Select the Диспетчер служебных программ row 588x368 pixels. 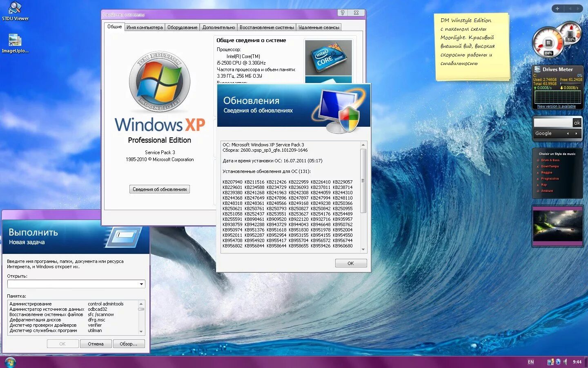pyautogui.click(x=73, y=330)
